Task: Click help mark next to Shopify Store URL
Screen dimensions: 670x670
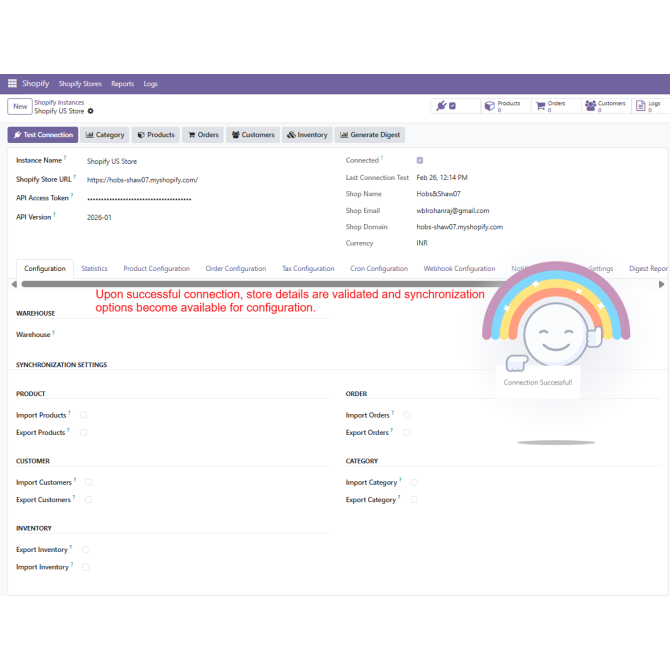Action: 74,177
